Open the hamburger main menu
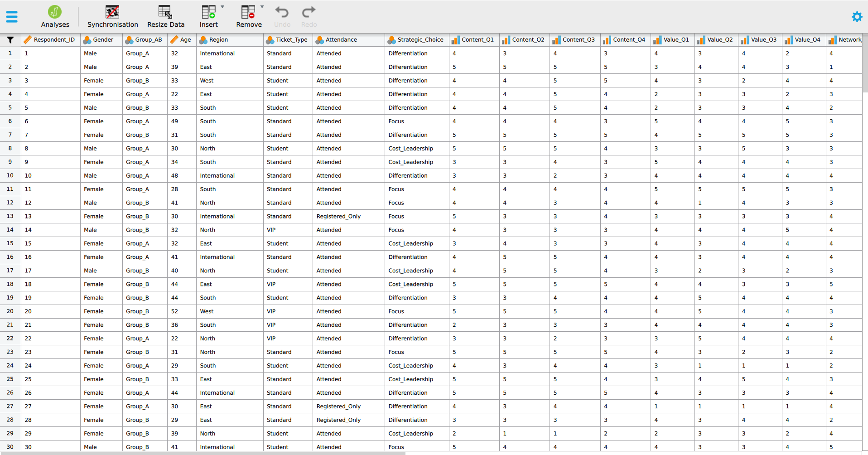Image resolution: width=868 pixels, height=455 pixels. (x=12, y=17)
